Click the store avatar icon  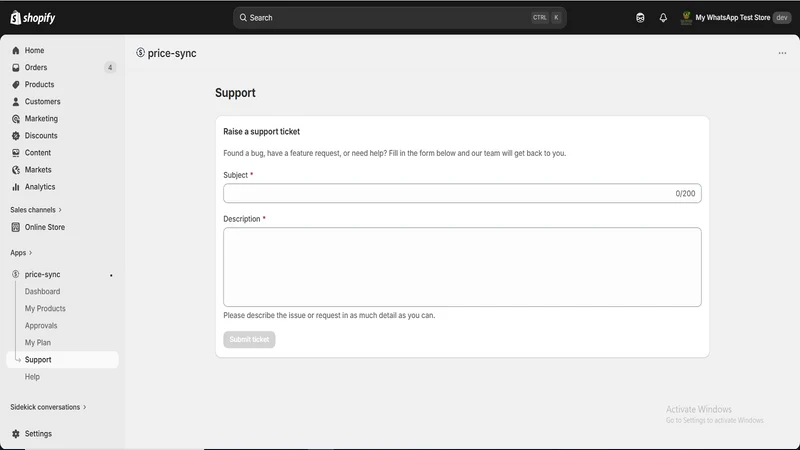[686, 18]
